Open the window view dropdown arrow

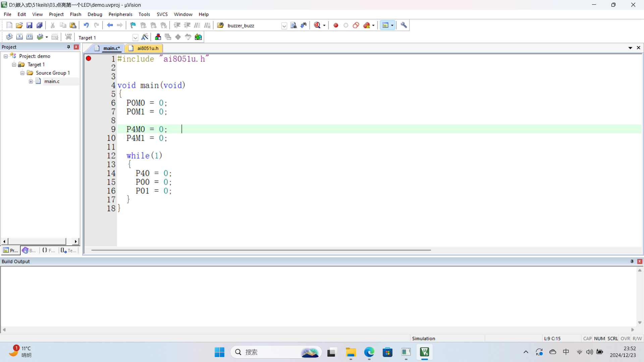point(392,25)
